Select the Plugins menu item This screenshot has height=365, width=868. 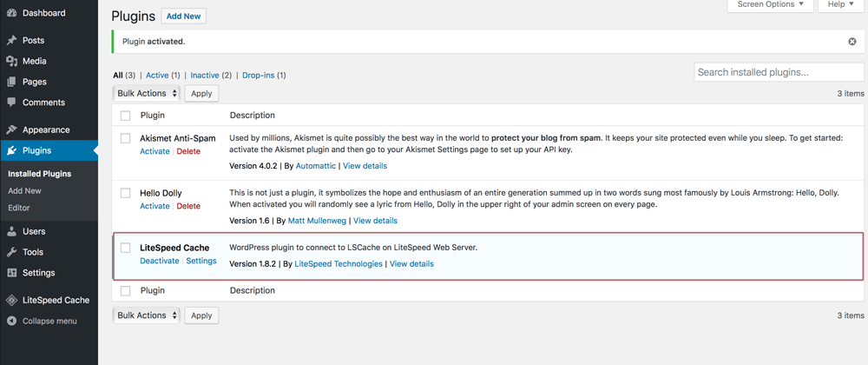36,150
